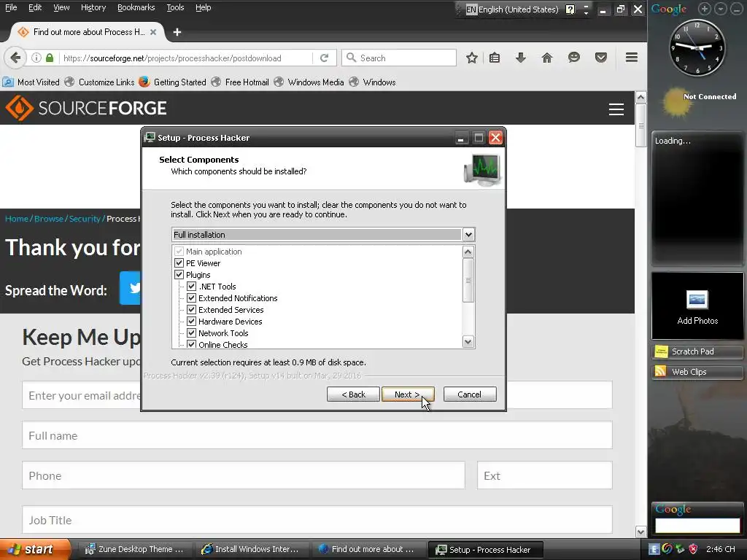Click the component list scroll up arrow

pyautogui.click(x=468, y=252)
